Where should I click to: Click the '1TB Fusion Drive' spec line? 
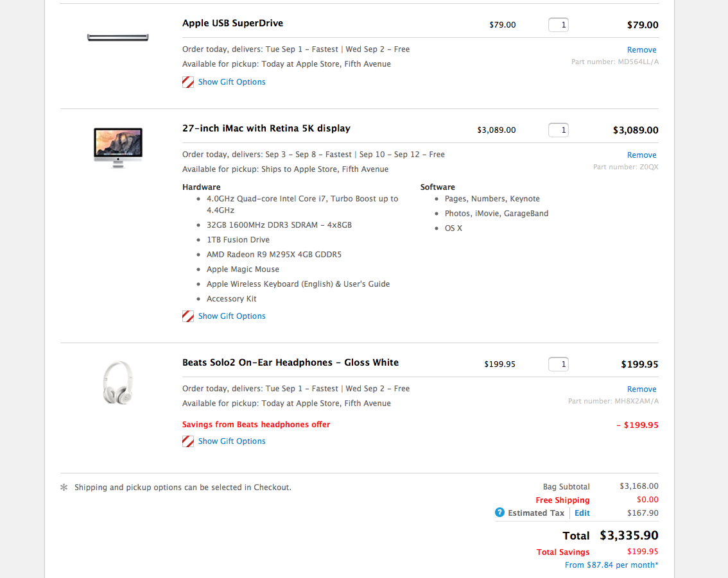point(238,240)
